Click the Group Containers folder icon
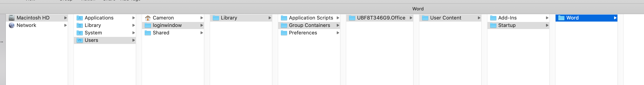The height and width of the screenshot is (85, 644). pos(284,25)
